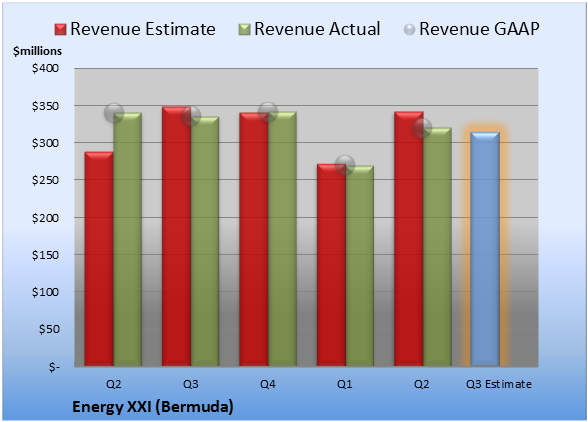Screen dimensions: 588x422
Task: Select the green actual bar for Q3
Action: [205, 241]
